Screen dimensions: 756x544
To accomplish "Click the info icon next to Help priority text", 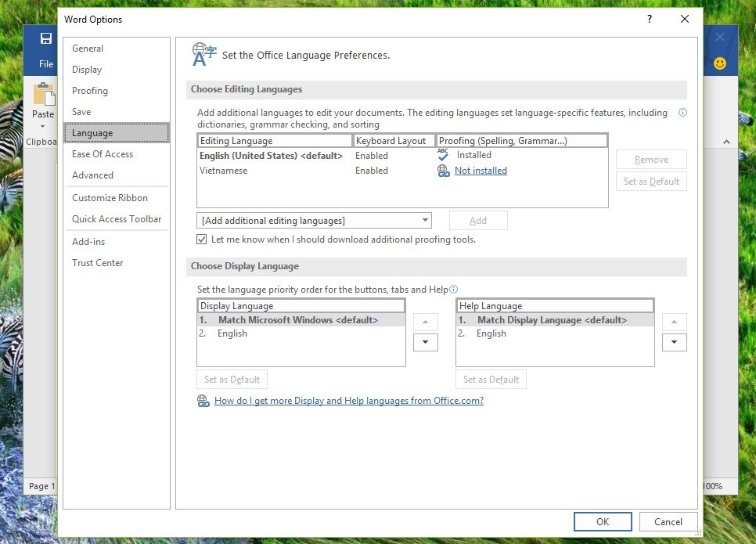I will 454,290.
